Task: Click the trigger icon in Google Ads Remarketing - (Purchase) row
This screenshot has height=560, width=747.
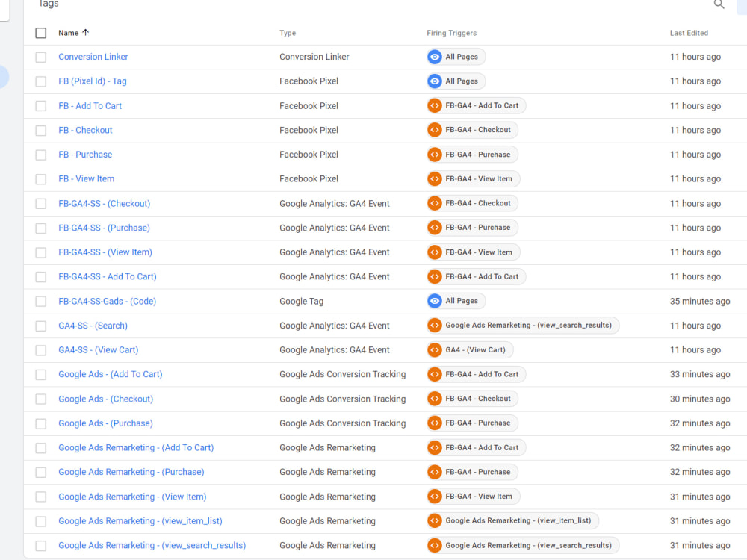Action: point(435,472)
